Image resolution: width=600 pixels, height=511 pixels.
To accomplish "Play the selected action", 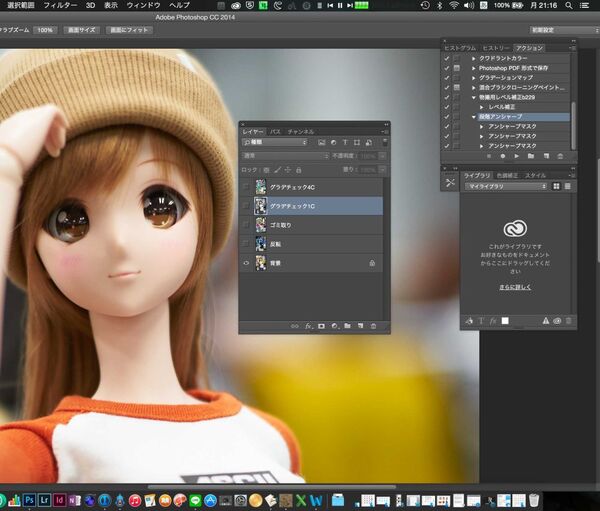I will coord(517,156).
